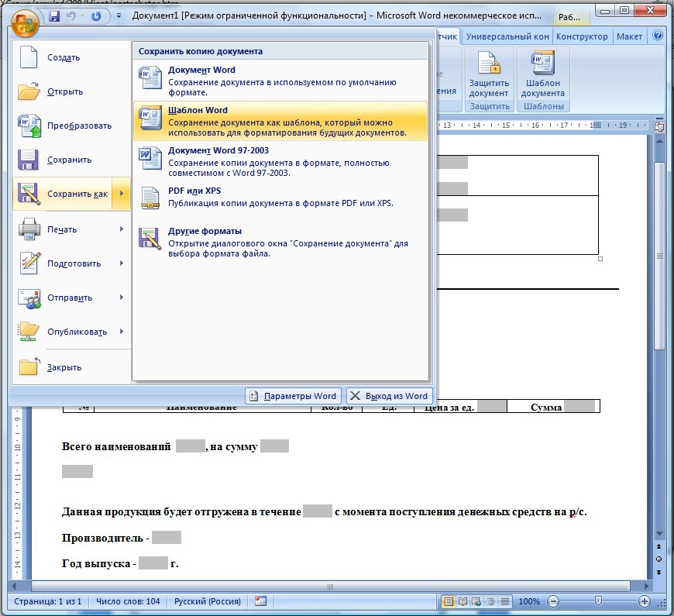
Task: Toggle the ruler icon above vertical scrollbar
Action: [x=659, y=127]
